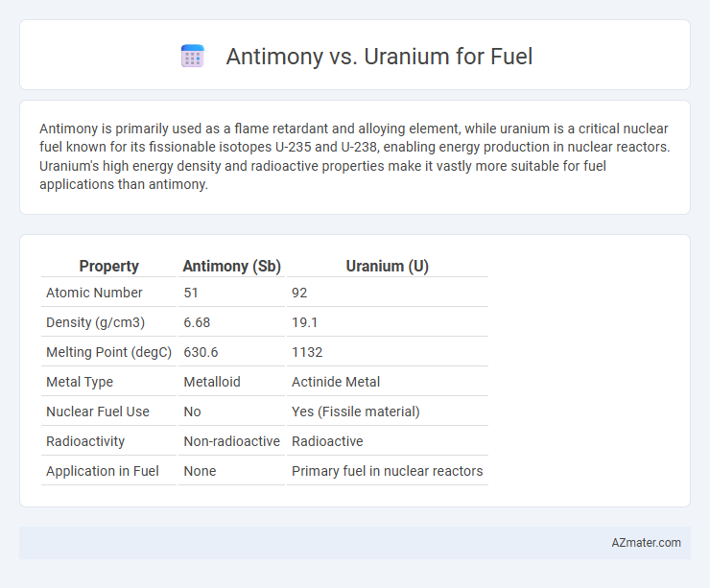Select the 'Radioactivity' row label
710x588 pixels.
(85, 441)
